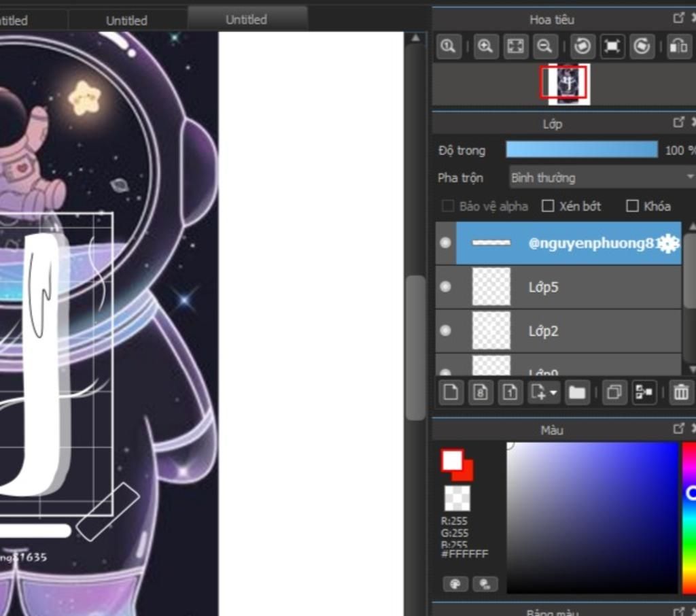Select the white foreground color swatch
Screen dimensions: 696x616
click(x=452, y=460)
